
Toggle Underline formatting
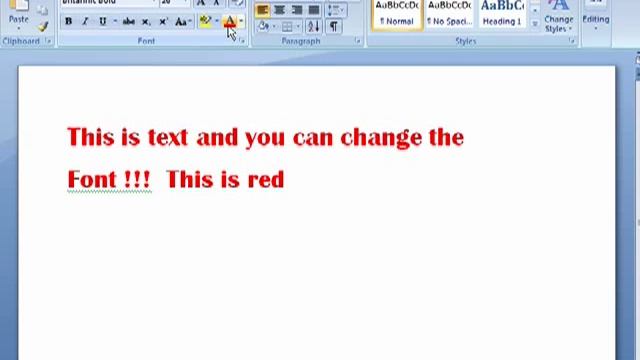click(102, 21)
